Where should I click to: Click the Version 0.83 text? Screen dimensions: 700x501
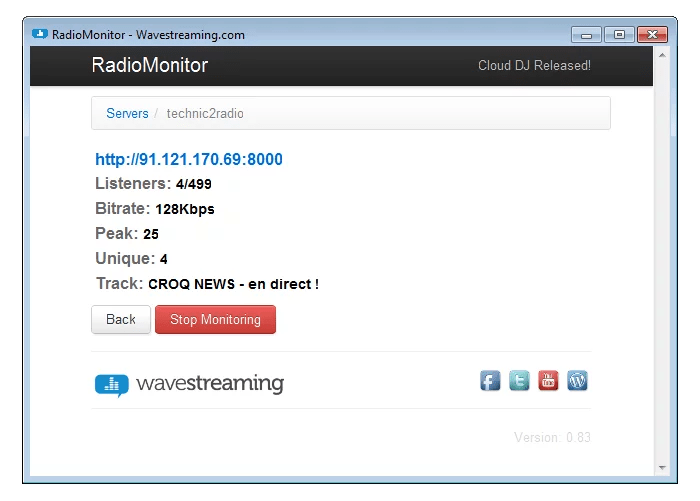(552, 438)
